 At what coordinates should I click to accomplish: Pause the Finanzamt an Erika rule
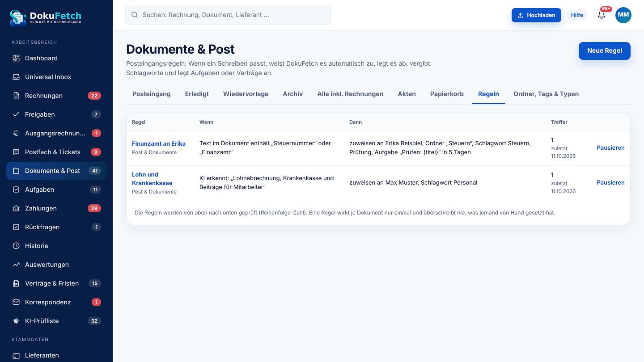point(610,147)
